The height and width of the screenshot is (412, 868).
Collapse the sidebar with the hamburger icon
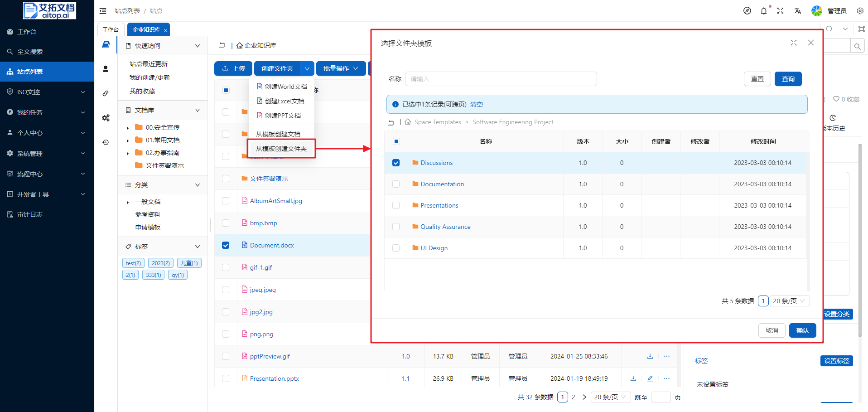click(103, 11)
